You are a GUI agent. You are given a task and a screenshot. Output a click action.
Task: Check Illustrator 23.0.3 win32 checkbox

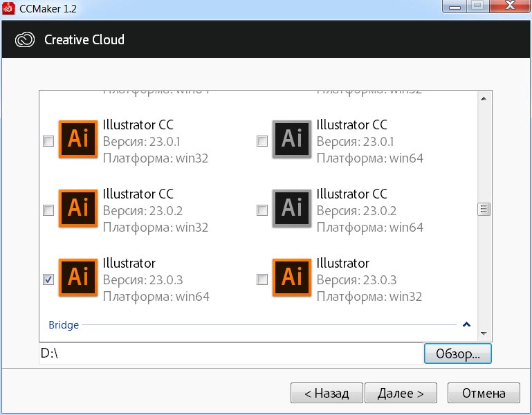tap(262, 279)
